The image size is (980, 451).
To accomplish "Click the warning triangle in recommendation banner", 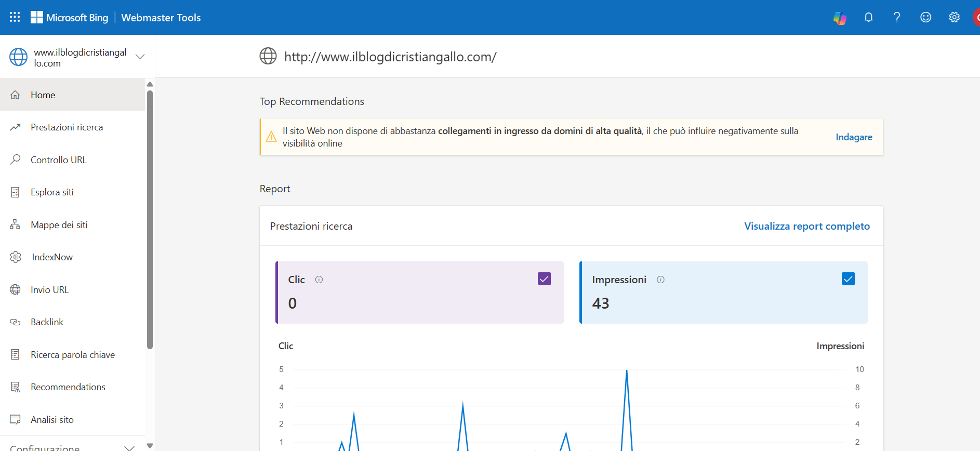I will point(271,137).
